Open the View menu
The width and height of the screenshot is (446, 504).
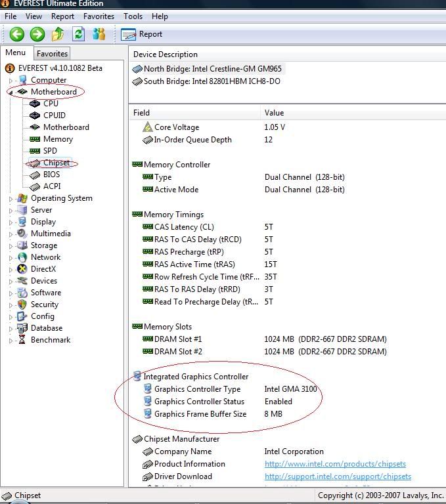(x=33, y=16)
